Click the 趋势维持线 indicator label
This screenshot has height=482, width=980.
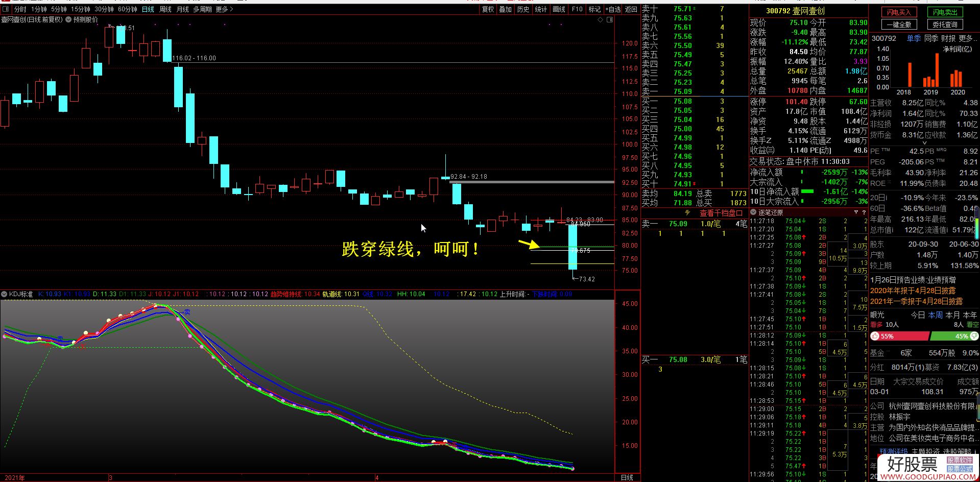(286, 294)
